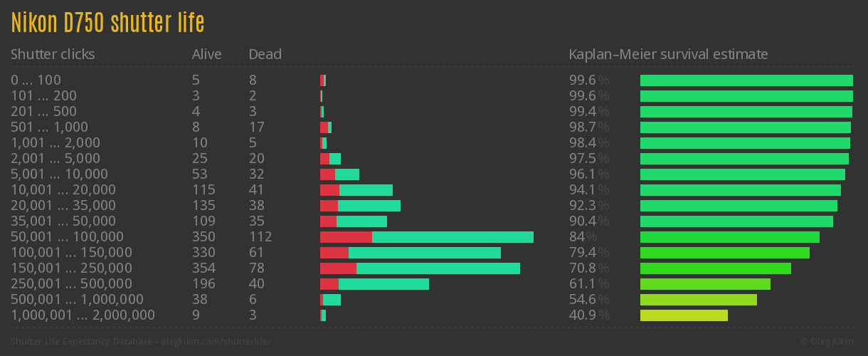Viewport: 868px width, 356px height.
Task: Click the alive/dead bar for 250,001 … 500,000
Action: [374, 284]
